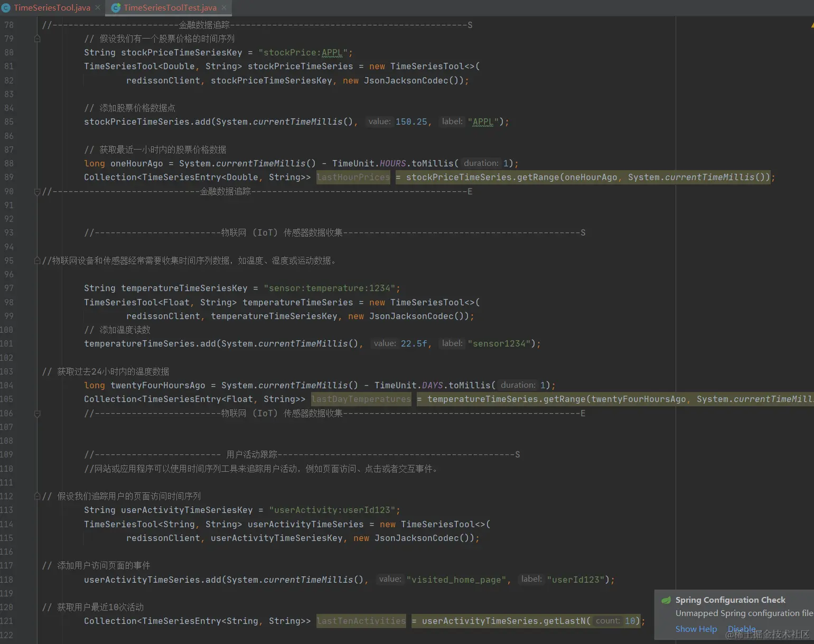The image size is (814, 644).
Task: Click JsonJacksonCodec on line 82
Action: pyautogui.click(x=406, y=80)
